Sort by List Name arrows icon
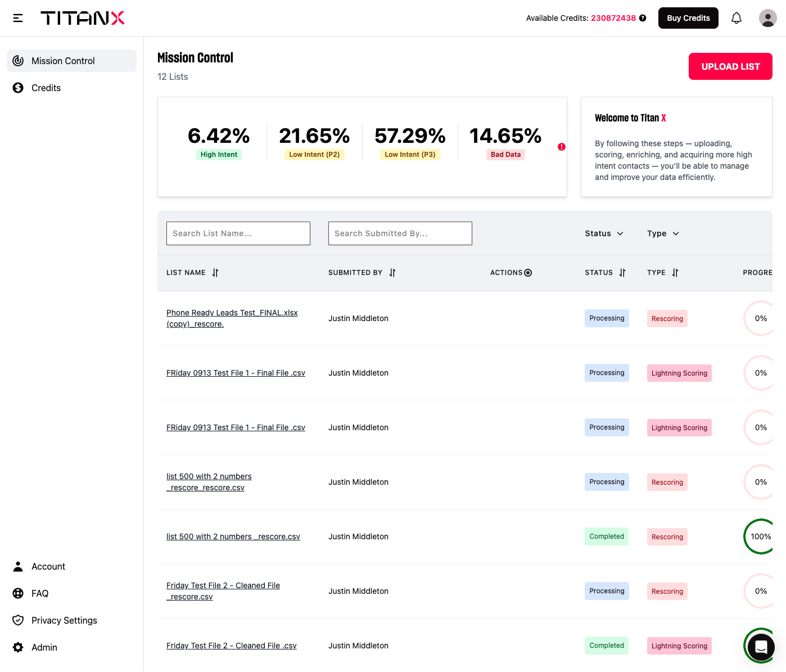Viewport: 786px width, 672px height. [215, 273]
